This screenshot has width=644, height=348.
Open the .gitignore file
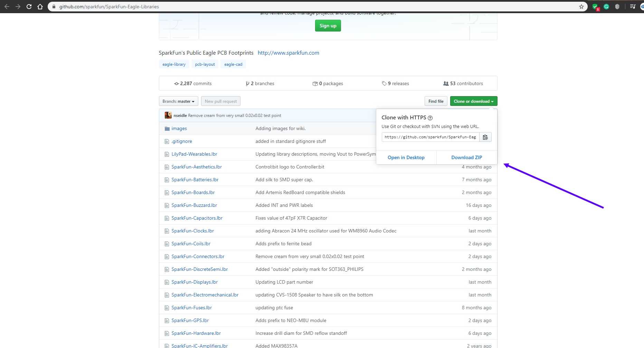click(x=182, y=141)
